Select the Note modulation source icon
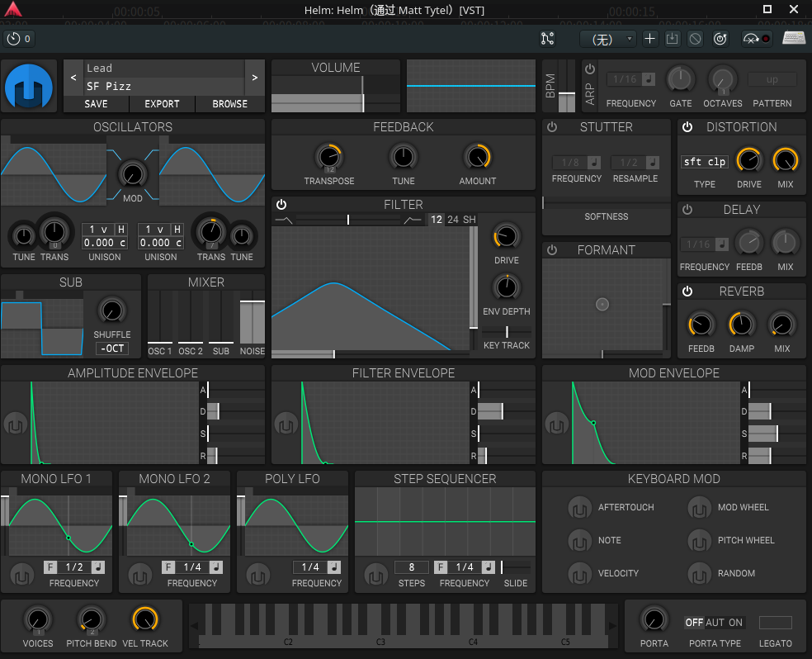 tap(579, 541)
